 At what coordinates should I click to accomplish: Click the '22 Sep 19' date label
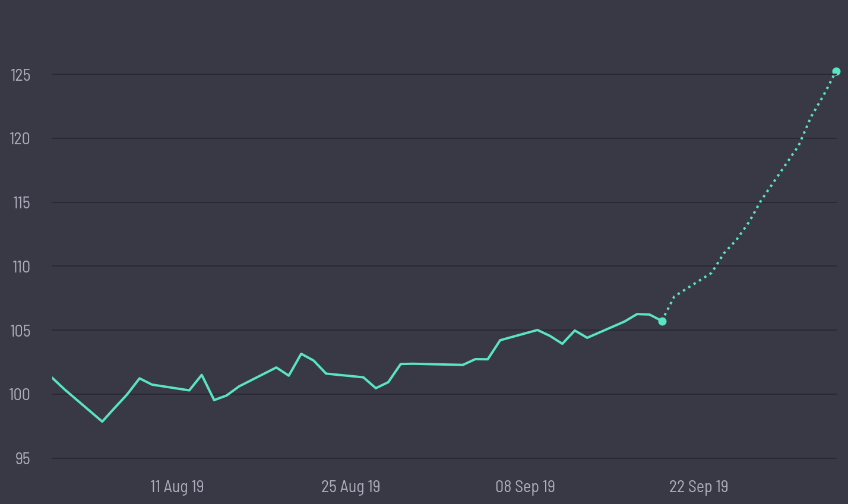tap(699, 487)
